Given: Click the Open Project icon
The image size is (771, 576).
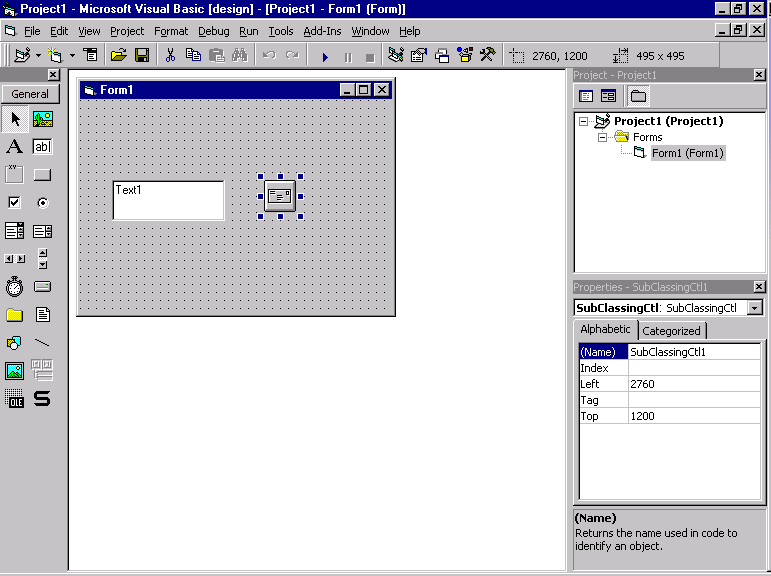Looking at the screenshot, I should coord(119,55).
